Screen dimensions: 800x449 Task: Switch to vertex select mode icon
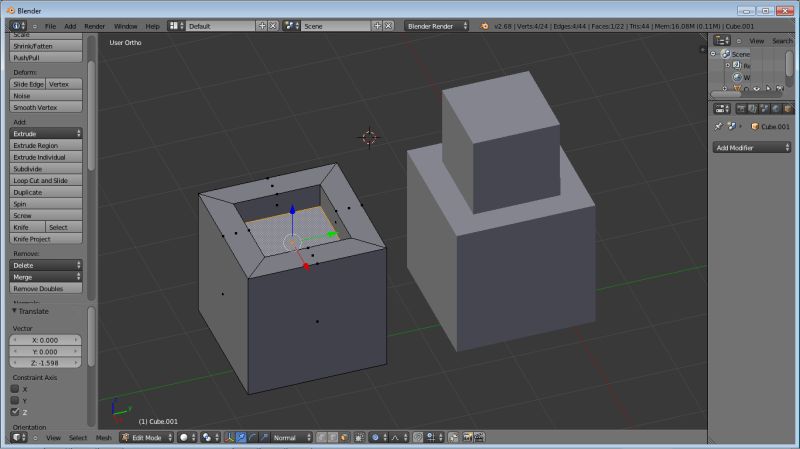coord(321,438)
